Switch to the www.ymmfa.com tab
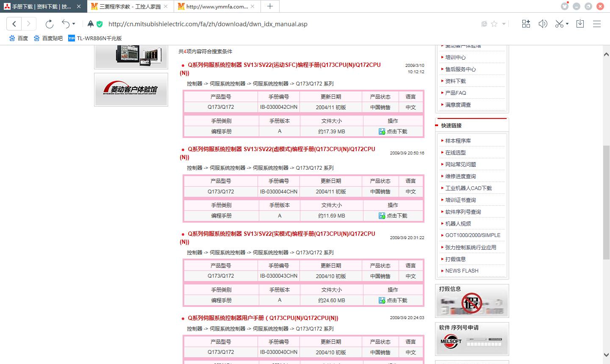610x364 pixels. point(216,6)
